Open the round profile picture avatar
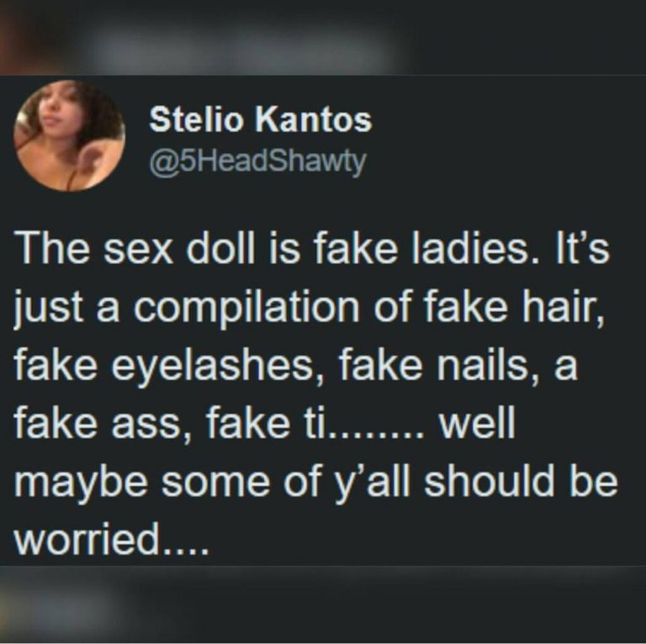This screenshot has height=644, width=646. 69,136
